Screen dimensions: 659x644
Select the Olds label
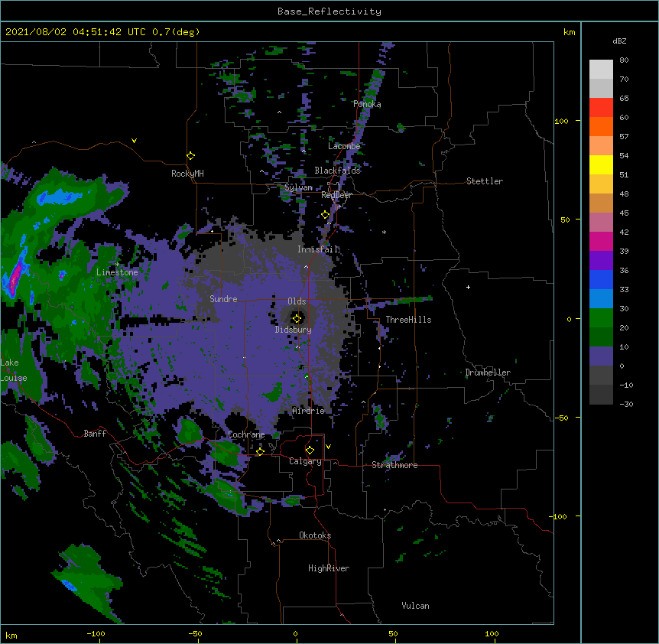pos(297,301)
